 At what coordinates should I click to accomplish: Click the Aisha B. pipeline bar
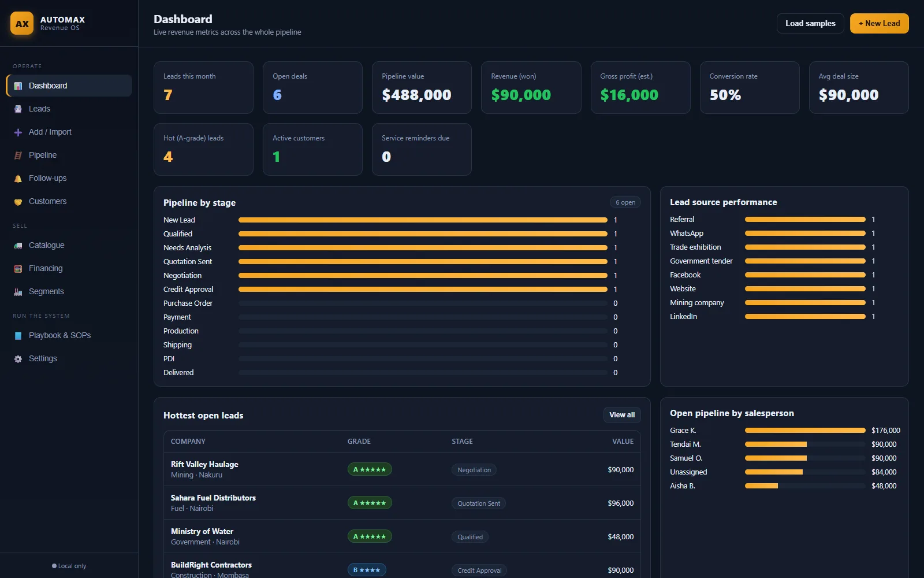click(x=805, y=486)
